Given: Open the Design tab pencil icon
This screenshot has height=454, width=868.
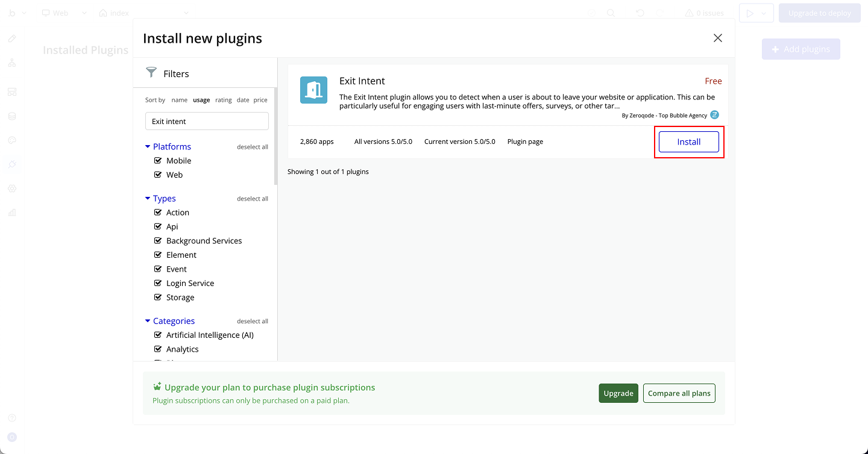Looking at the screenshot, I should pos(12,39).
